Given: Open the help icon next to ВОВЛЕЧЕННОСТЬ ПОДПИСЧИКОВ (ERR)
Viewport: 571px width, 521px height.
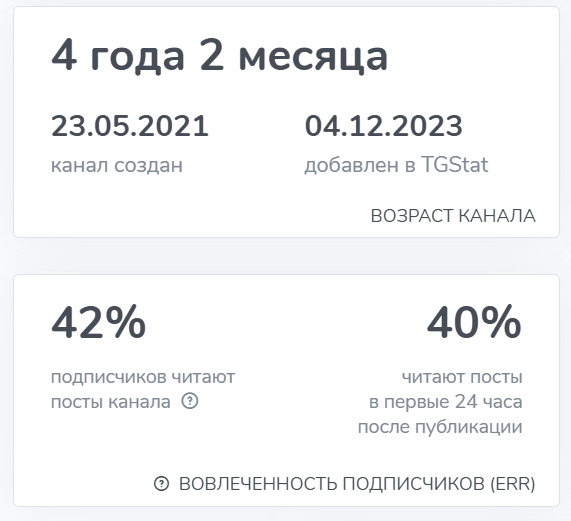Looking at the screenshot, I should pyautogui.click(x=161, y=484).
